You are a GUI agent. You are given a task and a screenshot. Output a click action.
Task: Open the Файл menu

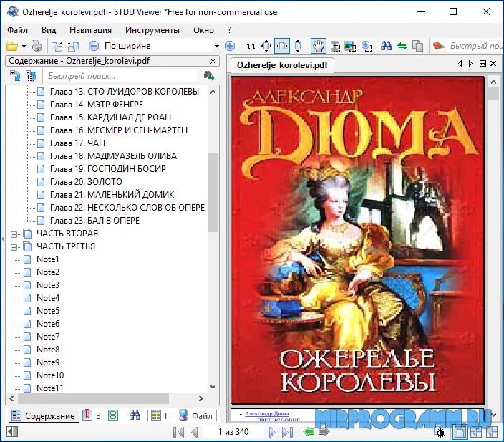[17, 30]
